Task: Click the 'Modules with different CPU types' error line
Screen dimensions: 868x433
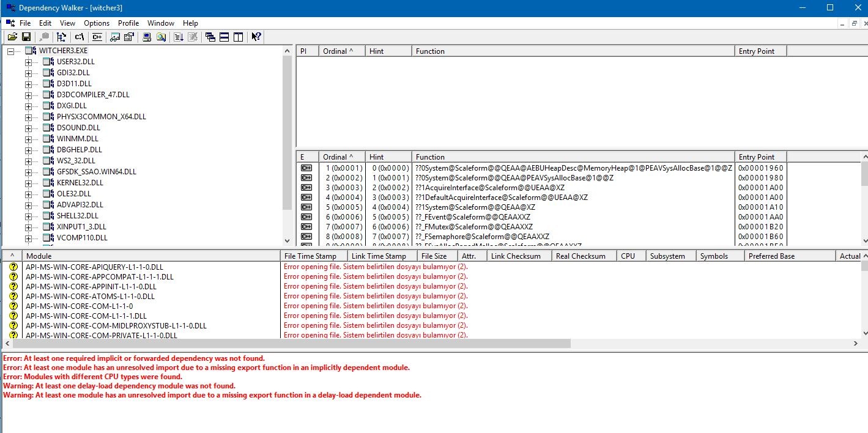Action: (93, 377)
